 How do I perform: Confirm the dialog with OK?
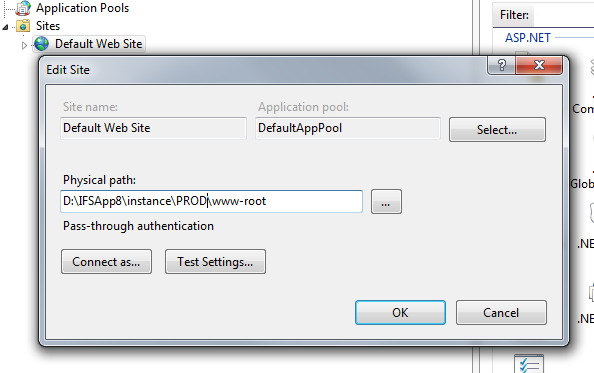click(400, 312)
